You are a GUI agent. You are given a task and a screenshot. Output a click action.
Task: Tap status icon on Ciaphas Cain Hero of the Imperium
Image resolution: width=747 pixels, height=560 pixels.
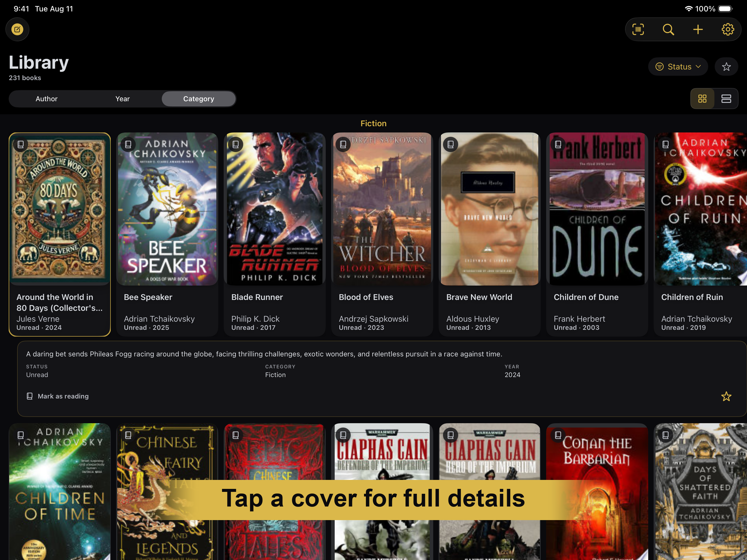pyautogui.click(x=451, y=435)
